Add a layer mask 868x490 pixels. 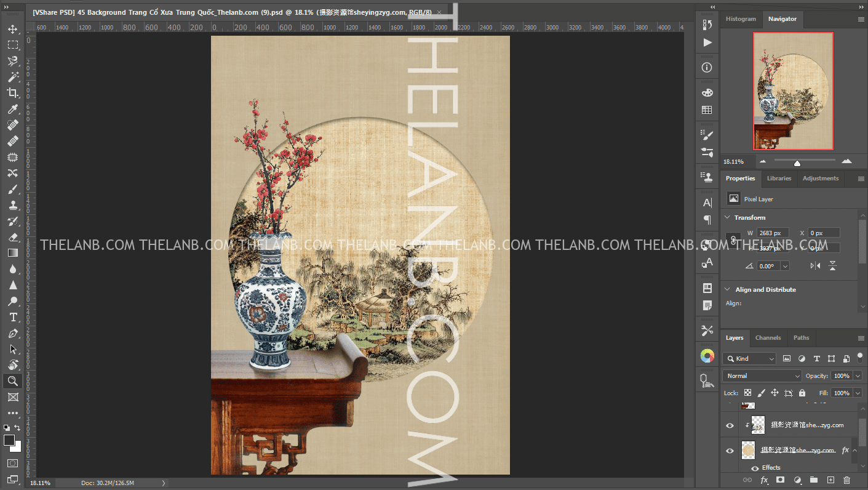780,480
